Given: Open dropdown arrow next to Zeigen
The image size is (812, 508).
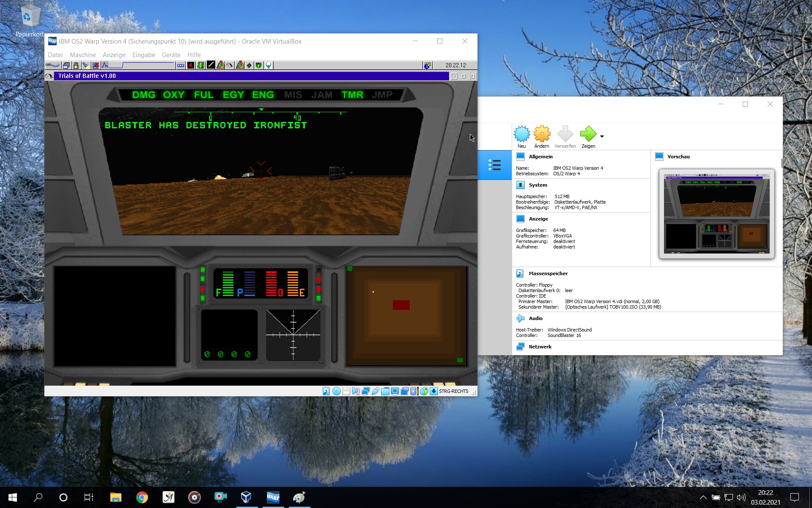Looking at the screenshot, I should tap(602, 136).
